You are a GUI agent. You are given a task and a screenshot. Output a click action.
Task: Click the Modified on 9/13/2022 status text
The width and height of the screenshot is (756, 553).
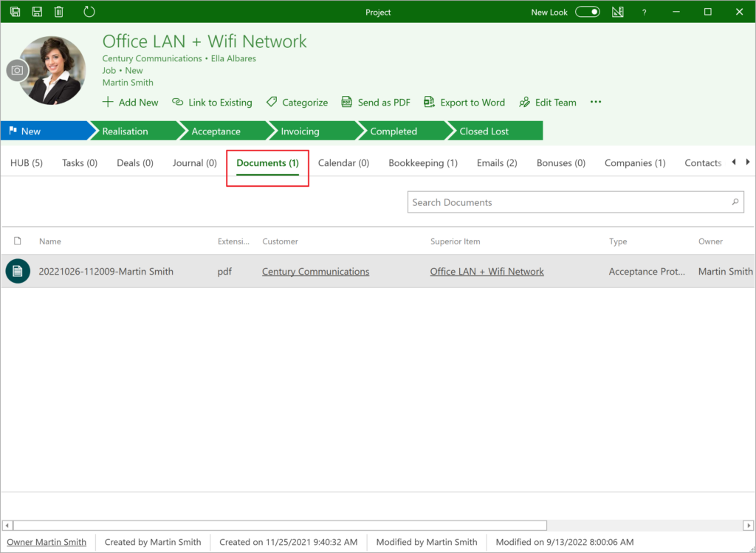[x=565, y=542]
